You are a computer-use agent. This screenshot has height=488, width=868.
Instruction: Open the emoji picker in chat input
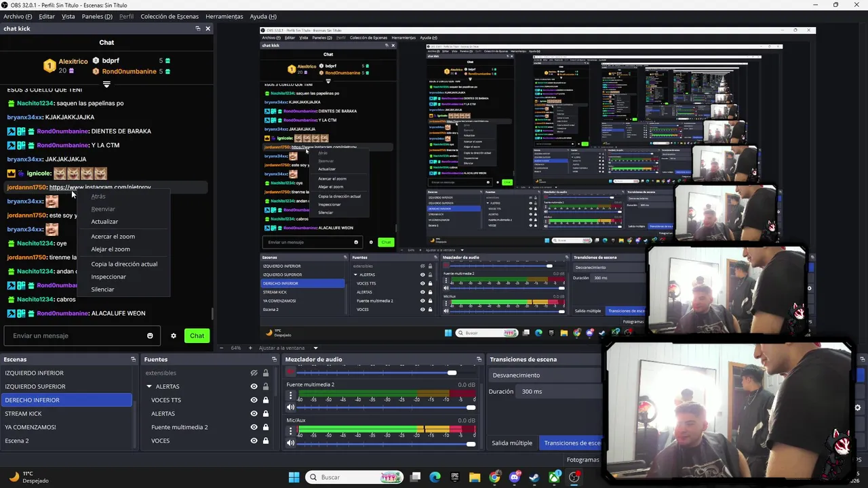150,335
